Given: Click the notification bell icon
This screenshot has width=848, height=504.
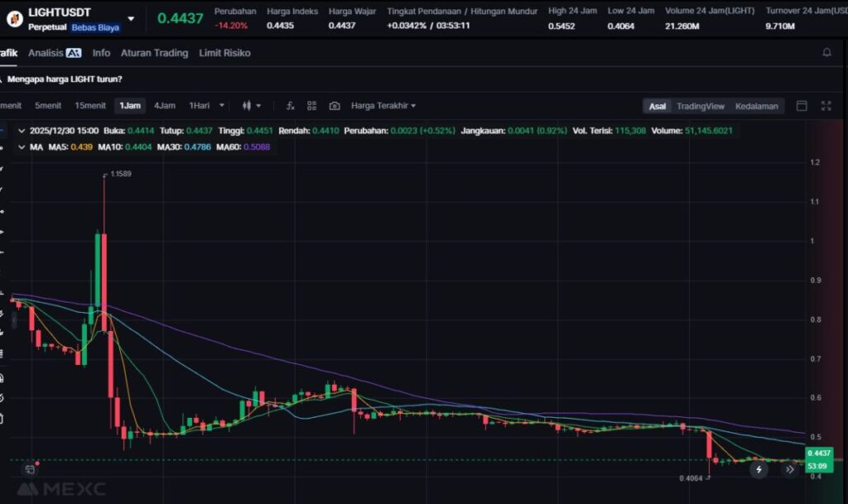Looking at the screenshot, I should point(826,53).
